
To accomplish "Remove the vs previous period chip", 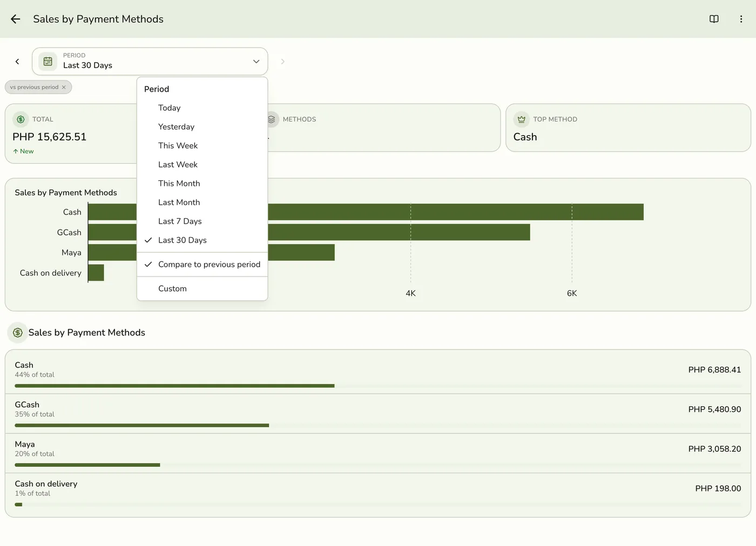I will [64, 87].
